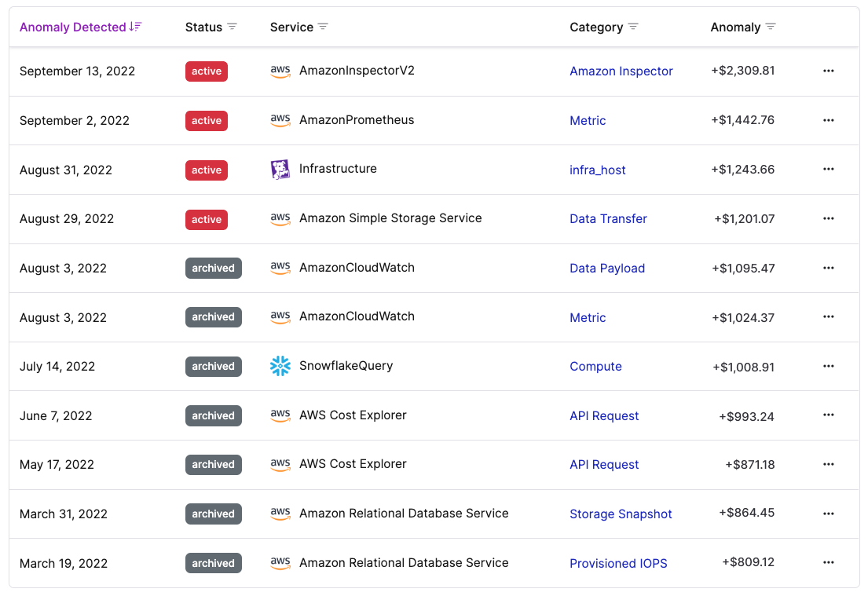Viewport: 868px width, 596px height.
Task: Open the Amazon Inspector category link
Action: 621,71
